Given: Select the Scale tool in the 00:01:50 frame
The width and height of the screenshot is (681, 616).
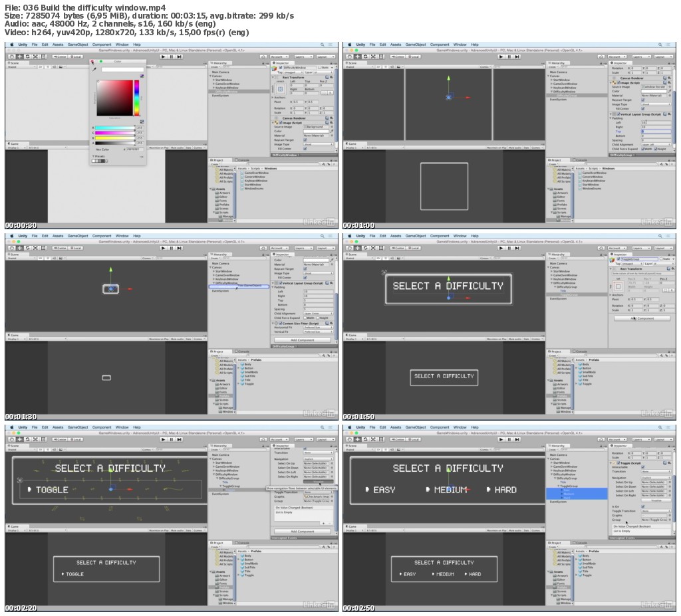Looking at the screenshot, I should point(374,248).
